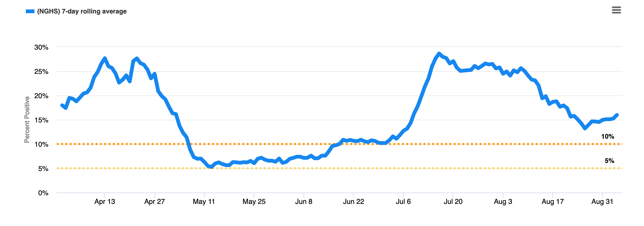The width and height of the screenshot is (644, 226).
Task: Select the Jul 6 x-axis label
Action: (x=403, y=201)
